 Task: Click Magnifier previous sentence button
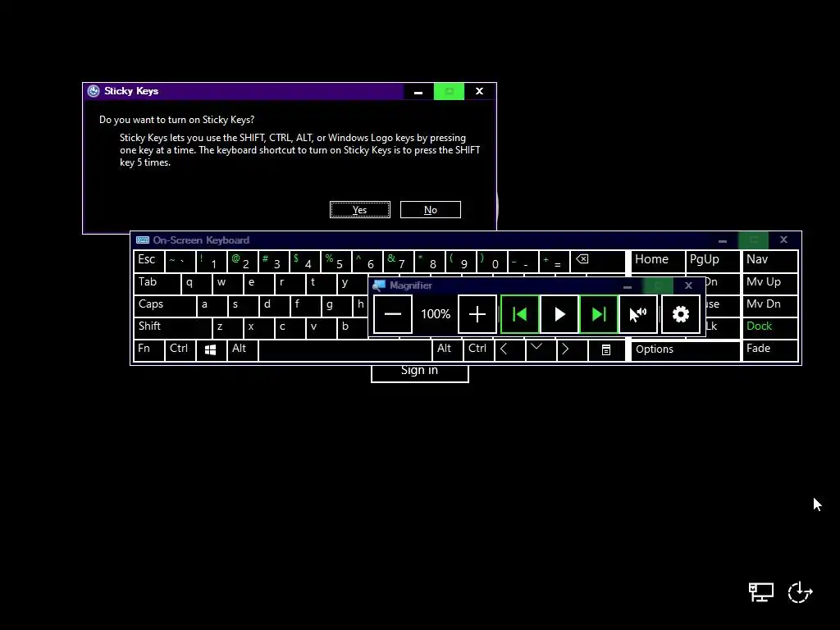(519, 314)
